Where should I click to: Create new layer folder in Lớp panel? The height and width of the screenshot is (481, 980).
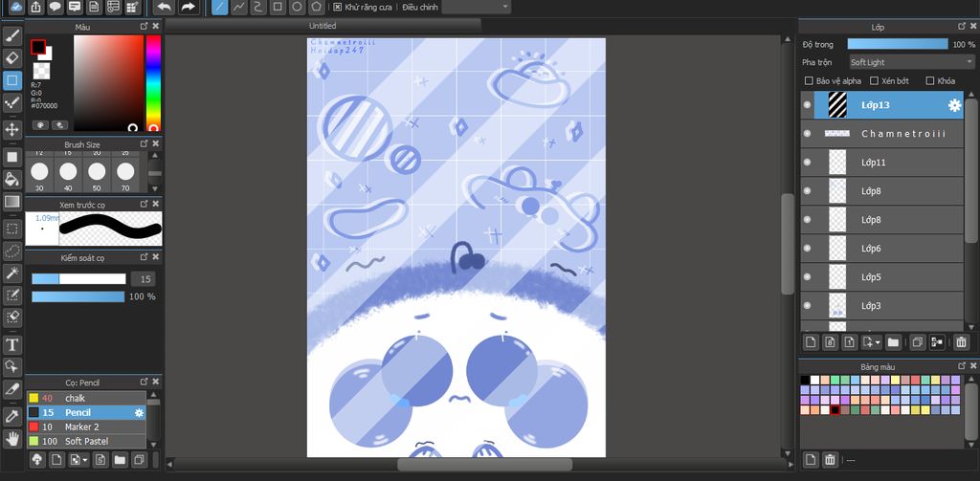click(x=893, y=341)
